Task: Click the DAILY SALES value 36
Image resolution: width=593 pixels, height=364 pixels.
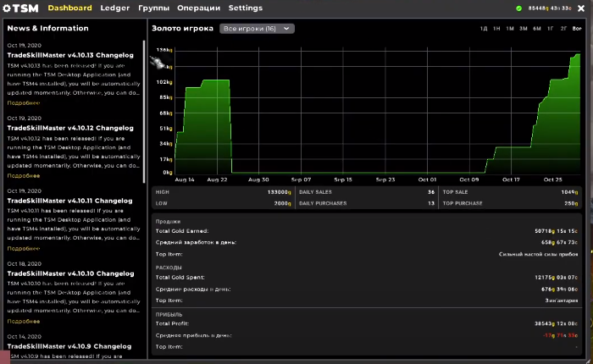Action: 431,192
